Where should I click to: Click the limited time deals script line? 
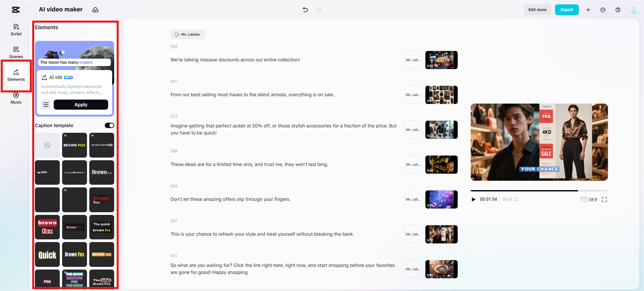point(249,165)
